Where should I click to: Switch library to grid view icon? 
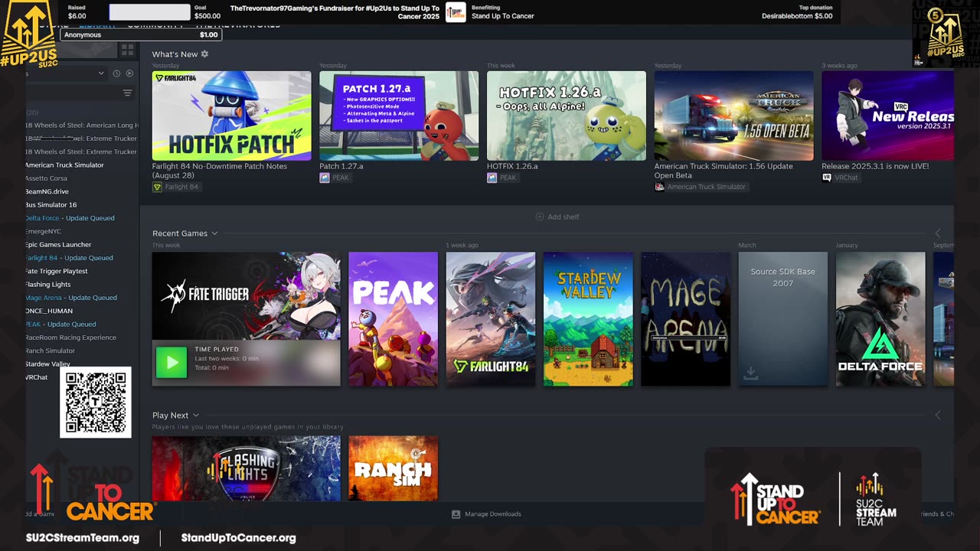(127, 49)
